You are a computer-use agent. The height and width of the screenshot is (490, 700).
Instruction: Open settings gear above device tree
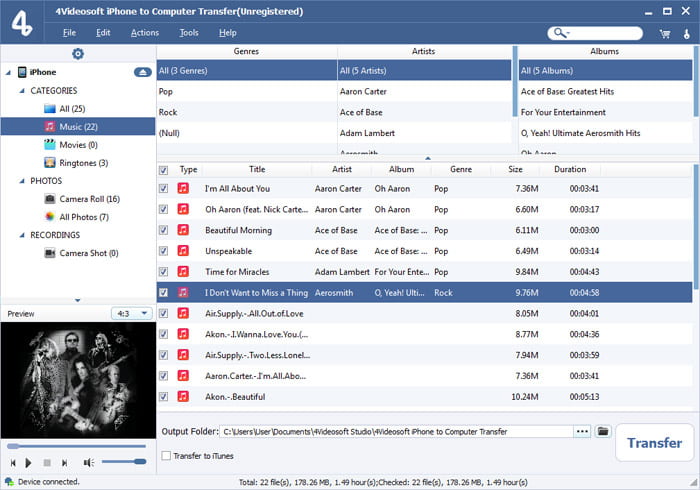point(78,54)
